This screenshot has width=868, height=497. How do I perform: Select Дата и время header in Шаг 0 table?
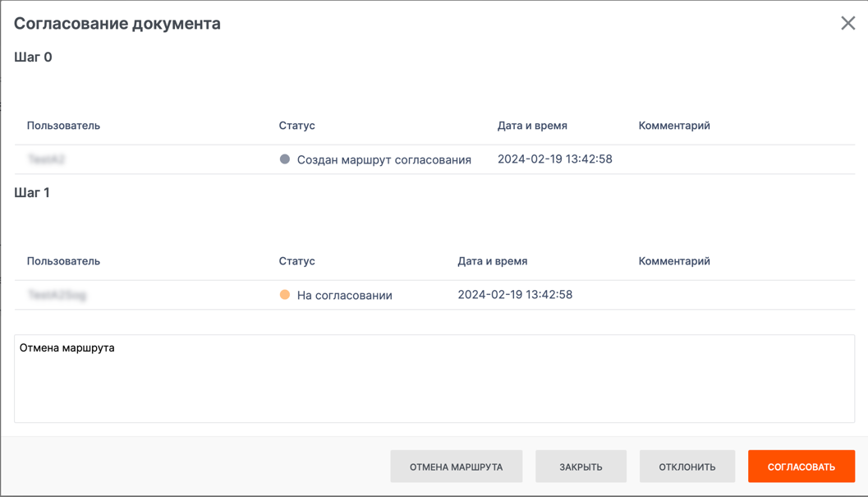click(x=532, y=126)
